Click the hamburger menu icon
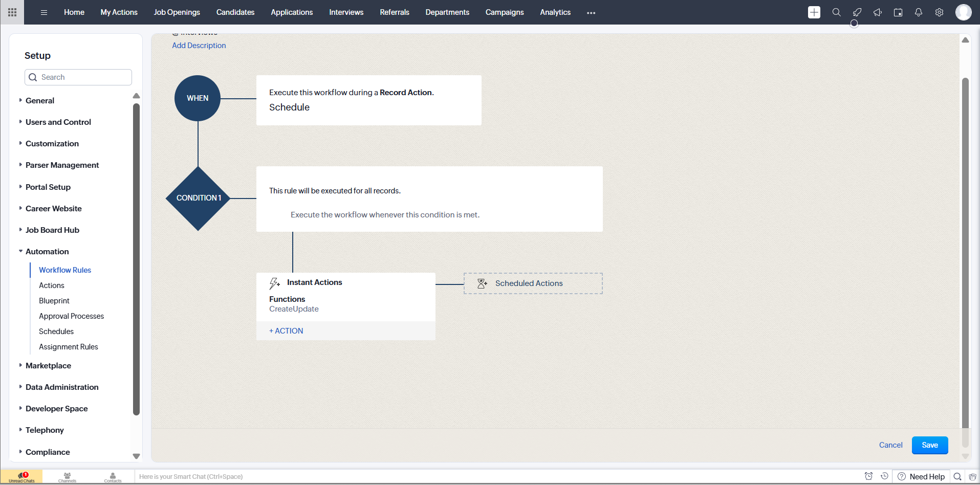The width and height of the screenshot is (980, 485). tap(44, 12)
